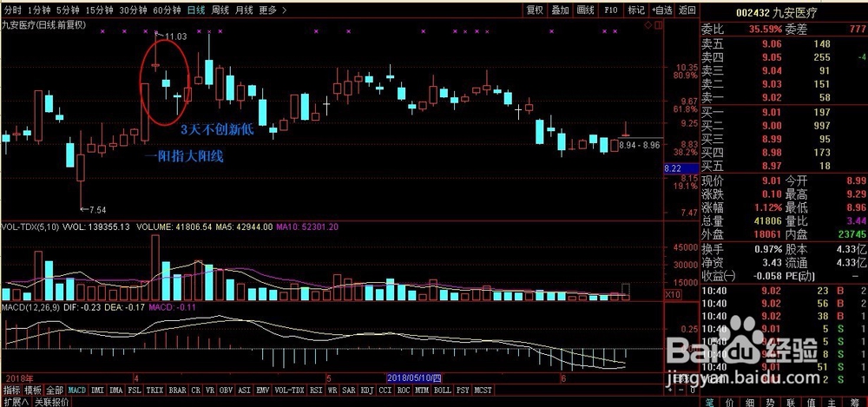Select the BOLL indicator
The image size is (868, 407).
443,391
